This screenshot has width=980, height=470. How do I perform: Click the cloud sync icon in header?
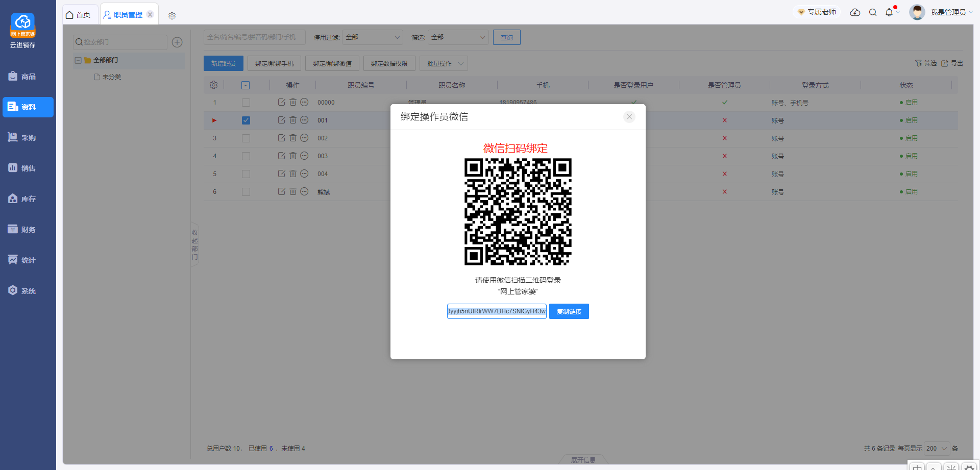(x=855, y=12)
